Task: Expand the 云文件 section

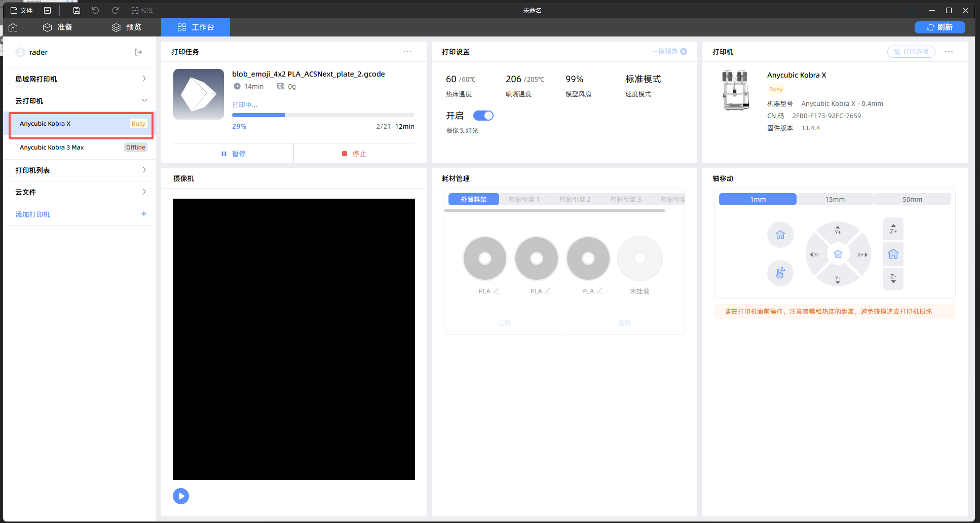Action: pyautogui.click(x=80, y=192)
